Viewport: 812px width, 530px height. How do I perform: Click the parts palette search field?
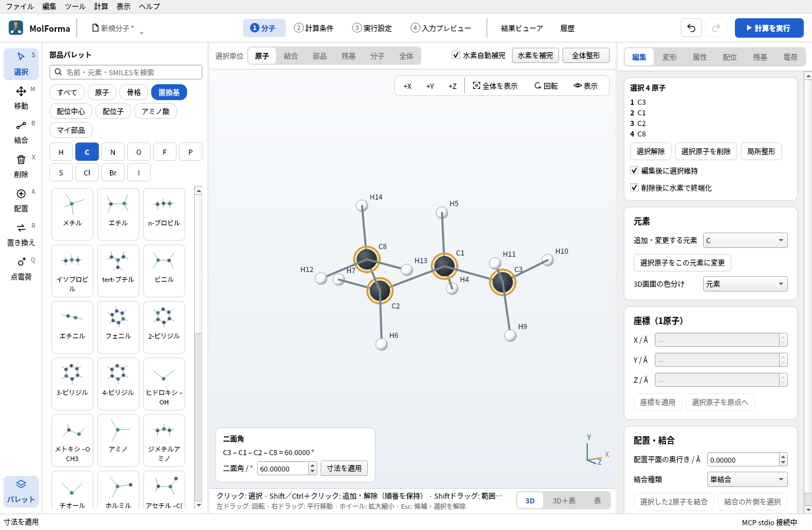click(x=126, y=72)
